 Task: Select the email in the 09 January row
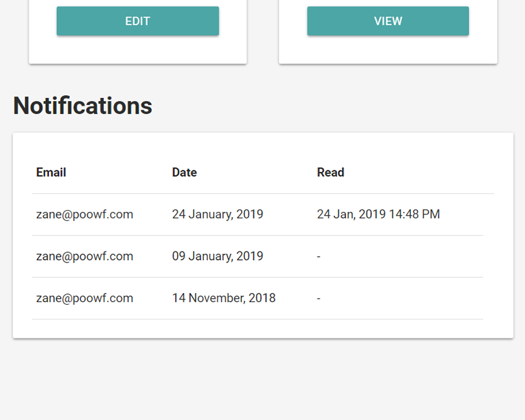coord(85,257)
